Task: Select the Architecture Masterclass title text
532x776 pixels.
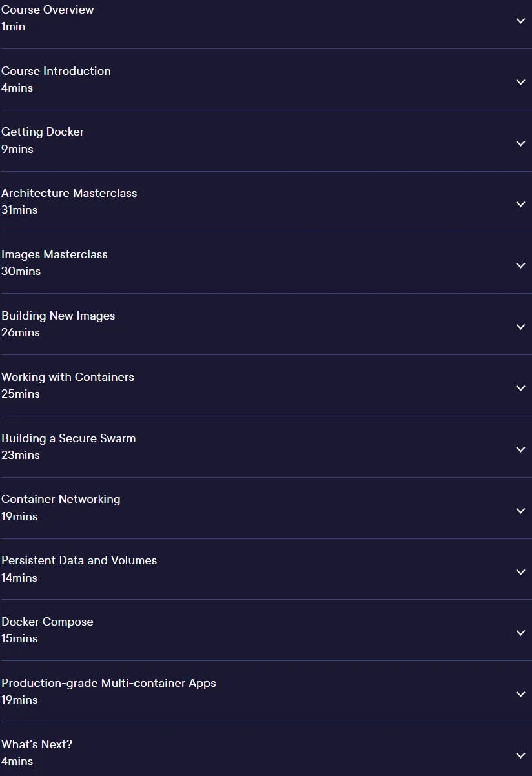Action: click(x=69, y=193)
